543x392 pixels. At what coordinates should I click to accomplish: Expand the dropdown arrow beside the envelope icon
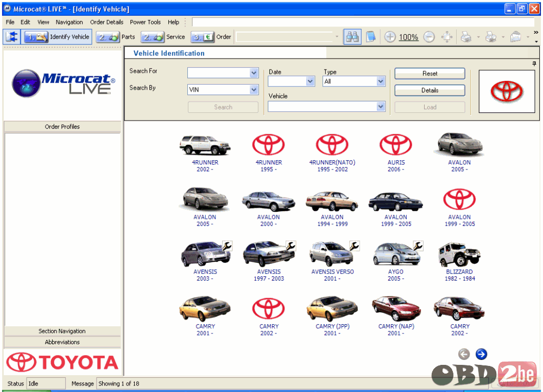528,37
